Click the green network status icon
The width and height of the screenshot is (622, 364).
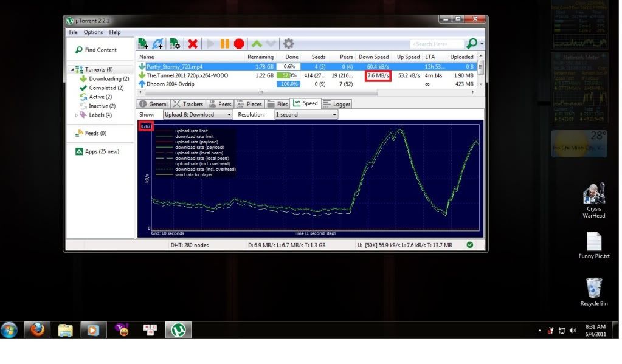(469, 245)
